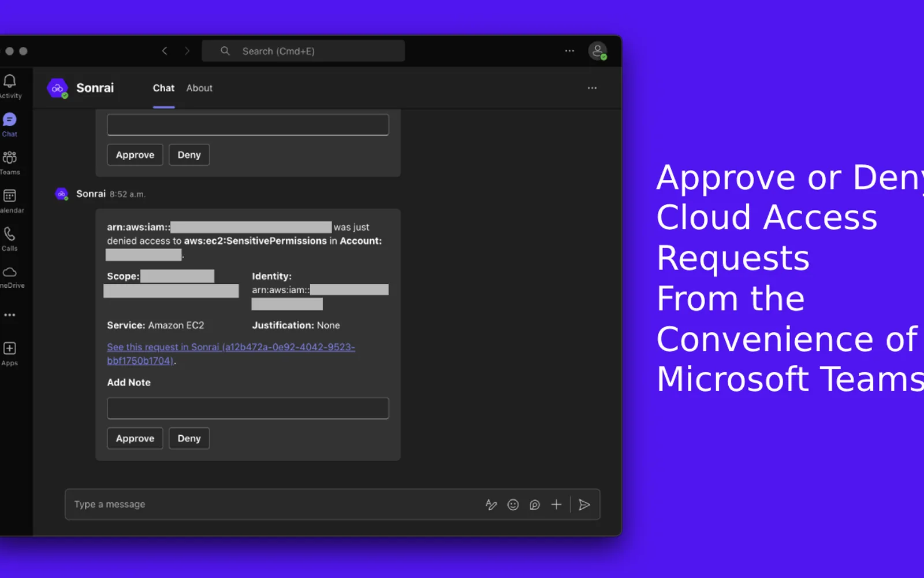Open settings and more ellipsis in title bar
Screen dimensions: 924x578
(569, 51)
